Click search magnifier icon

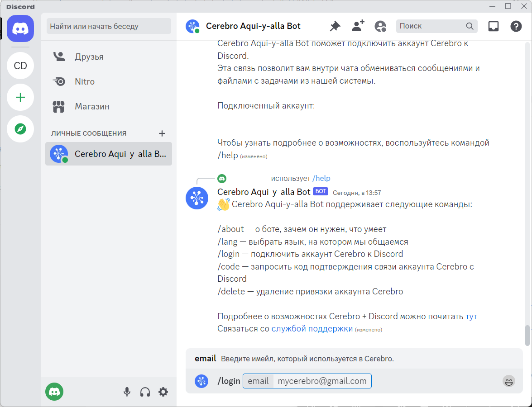470,26
